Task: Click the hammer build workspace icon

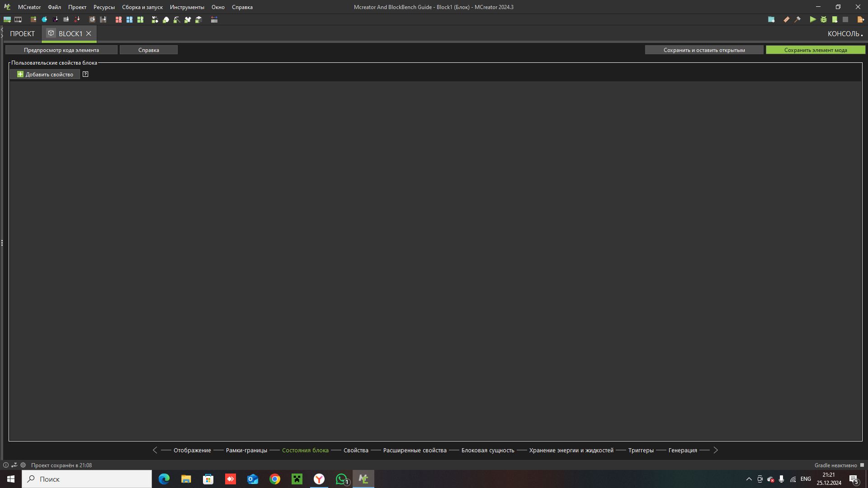Action: 797,19
